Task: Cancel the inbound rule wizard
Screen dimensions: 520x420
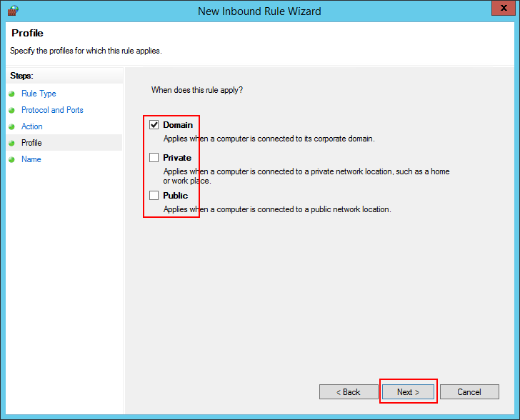Action: click(469, 392)
